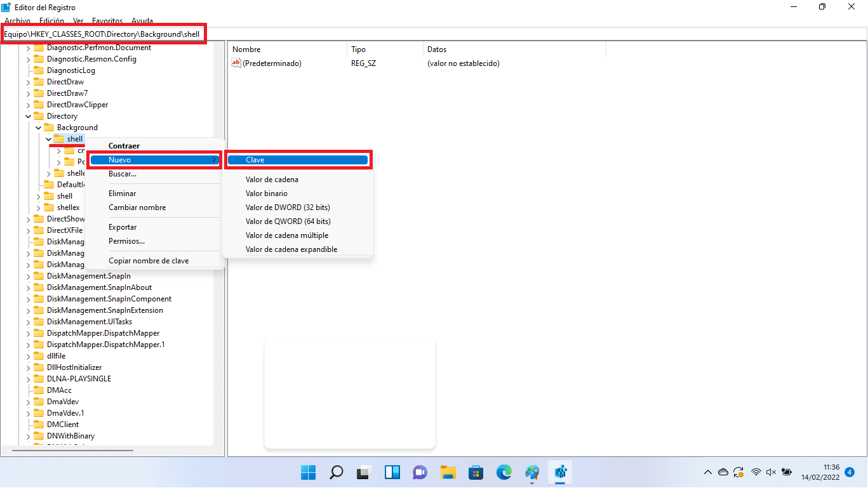Collapse the Directory key arrow
Viewport: 868px width, 488px height.
[29, 116]
